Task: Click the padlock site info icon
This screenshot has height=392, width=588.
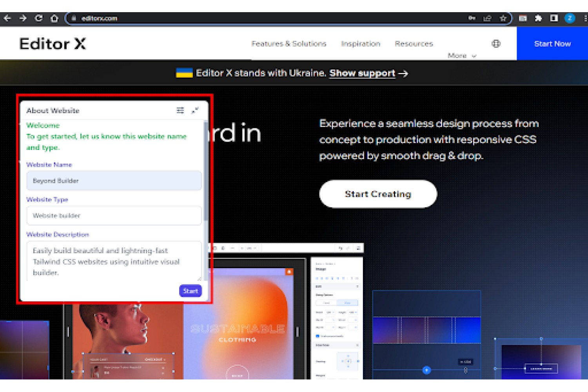Action: coord(74,18)
